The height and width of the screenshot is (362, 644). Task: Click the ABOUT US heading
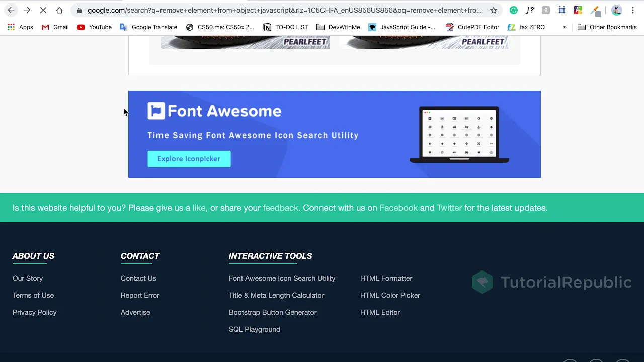33,256
